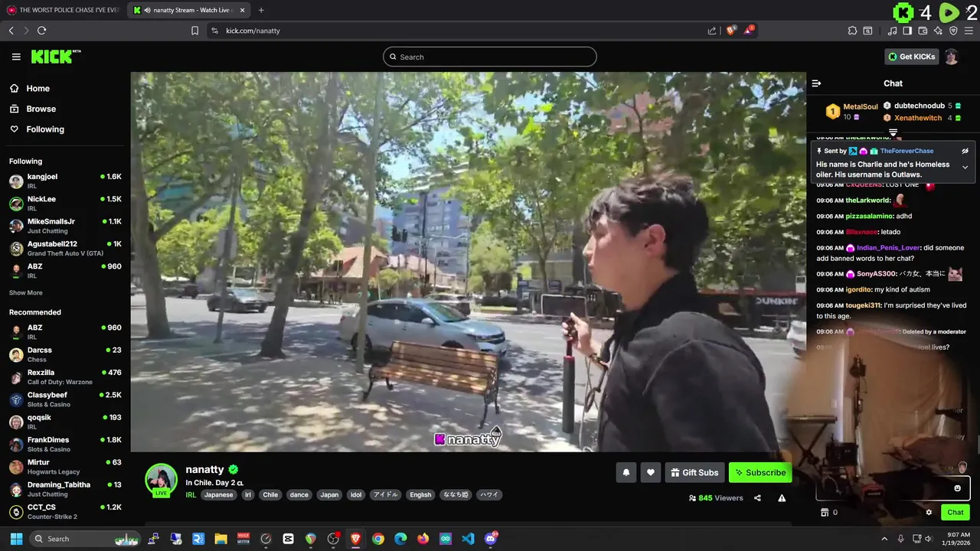Show more followed channels
Screen dimensions: 980x551
(x=26, y=292)
